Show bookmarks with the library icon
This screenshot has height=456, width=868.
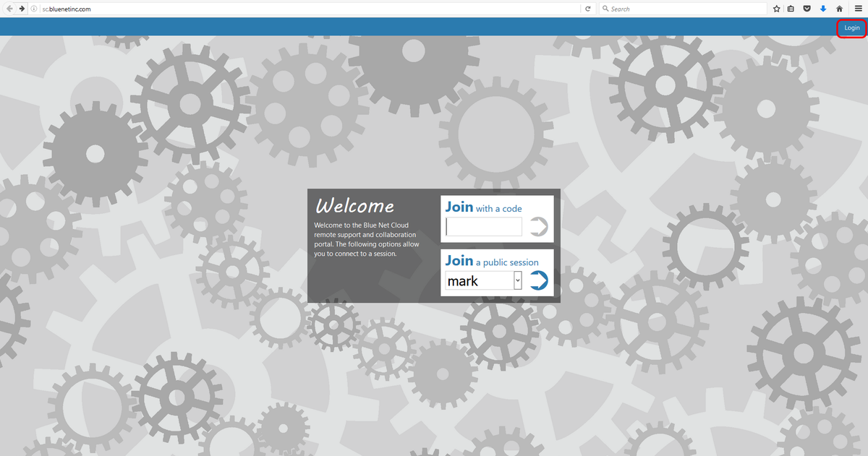click(x=791, y=9)
